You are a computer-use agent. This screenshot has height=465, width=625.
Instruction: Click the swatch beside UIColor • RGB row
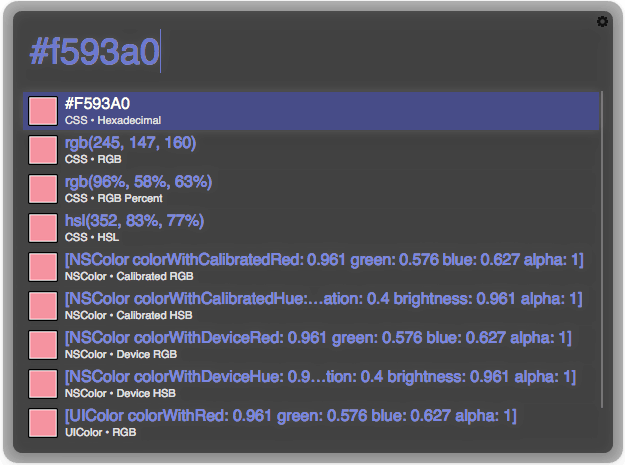tap(43, 423)
